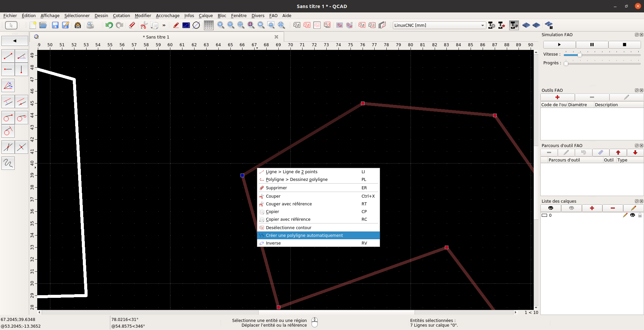
Task: Click the zoom in magnifier icon
Action: (221, 25)
